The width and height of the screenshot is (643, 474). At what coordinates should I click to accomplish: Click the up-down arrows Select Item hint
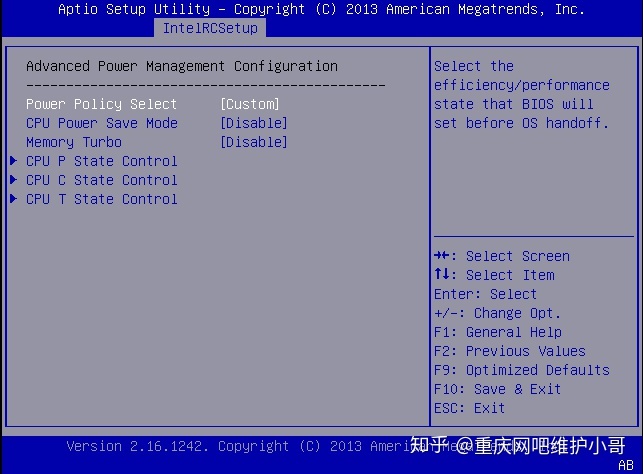[494, 275]
